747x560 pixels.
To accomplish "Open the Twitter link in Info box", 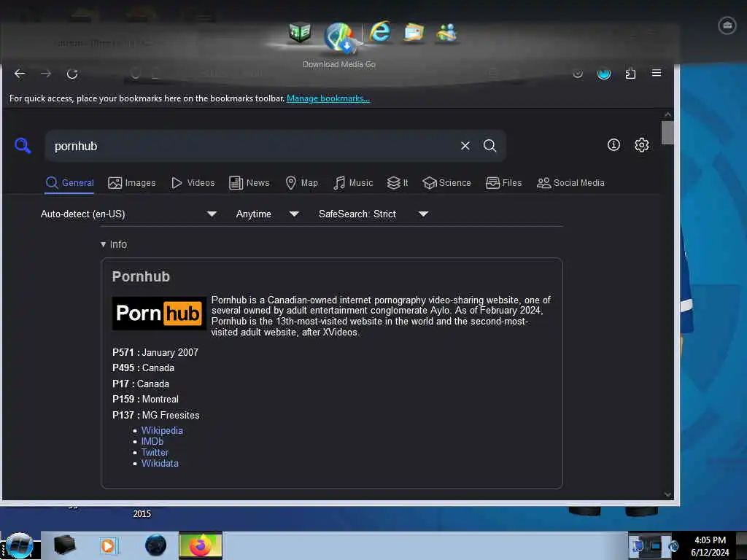I will point(155,452).
